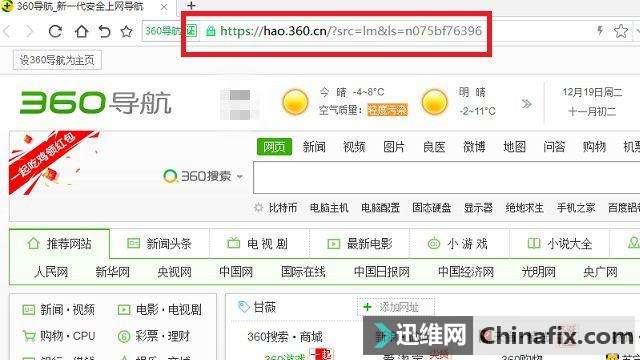Click hot keyword 显示器
This screenshot has height=360, width=640.
pyautogui.click(x=478, y=208)
